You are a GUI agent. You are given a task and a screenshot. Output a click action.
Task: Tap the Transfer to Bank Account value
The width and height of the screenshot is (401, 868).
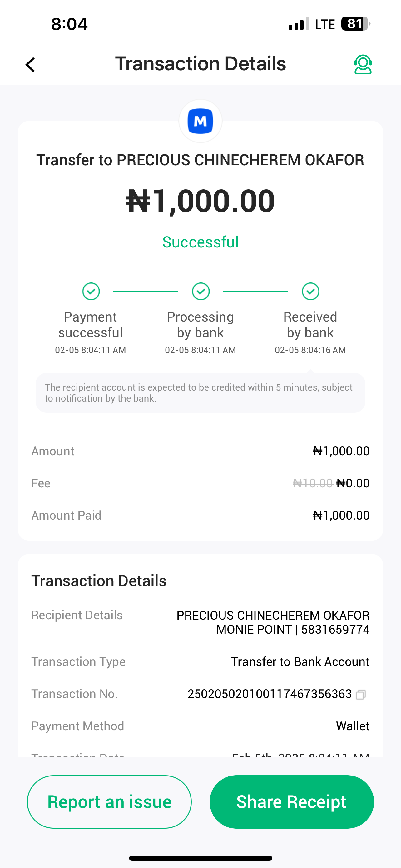[x=300, y=661]
